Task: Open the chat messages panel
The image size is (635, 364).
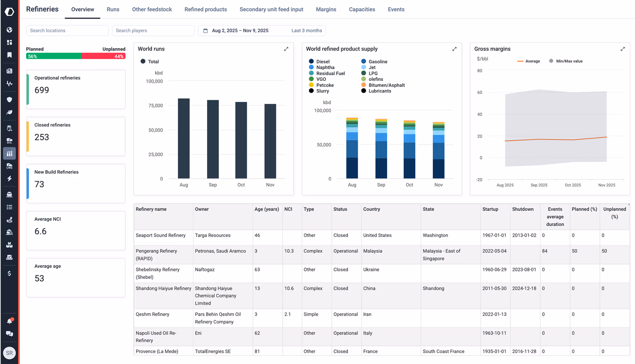Action: pyautogui.click(x=9, y=334)
